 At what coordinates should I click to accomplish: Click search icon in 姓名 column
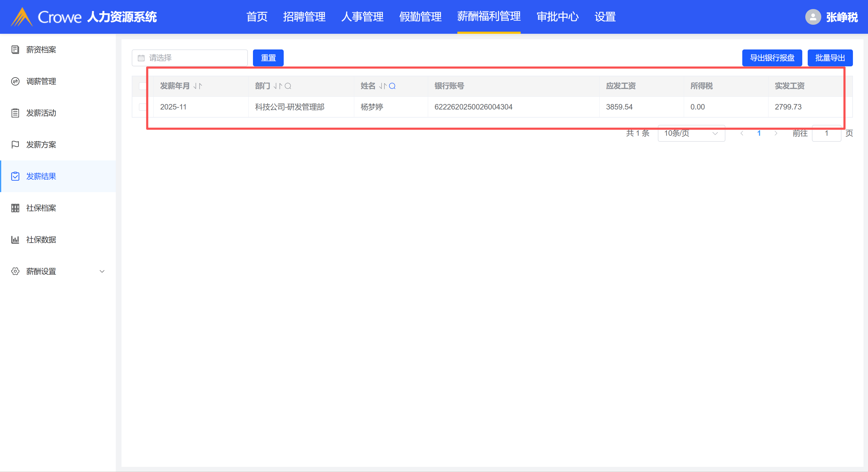(x=392, y=86)
